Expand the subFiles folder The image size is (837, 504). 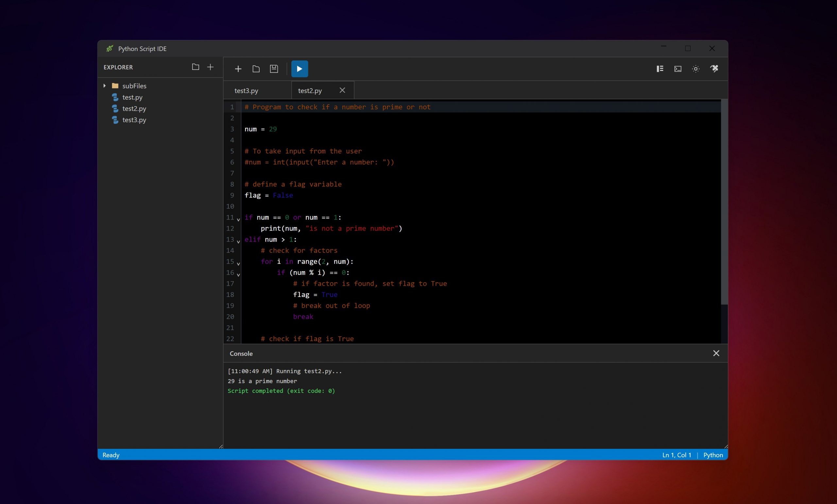coord(105,86)
